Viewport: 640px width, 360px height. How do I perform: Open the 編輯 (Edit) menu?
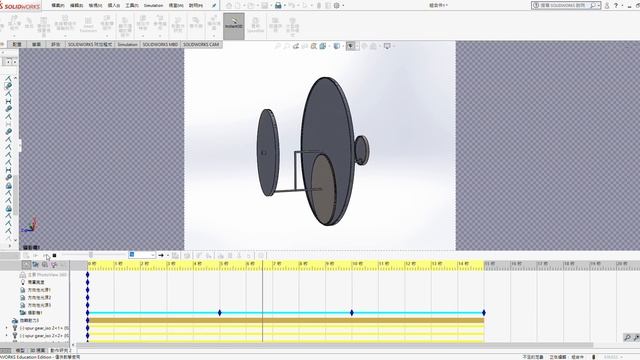(x=76, y=6)
